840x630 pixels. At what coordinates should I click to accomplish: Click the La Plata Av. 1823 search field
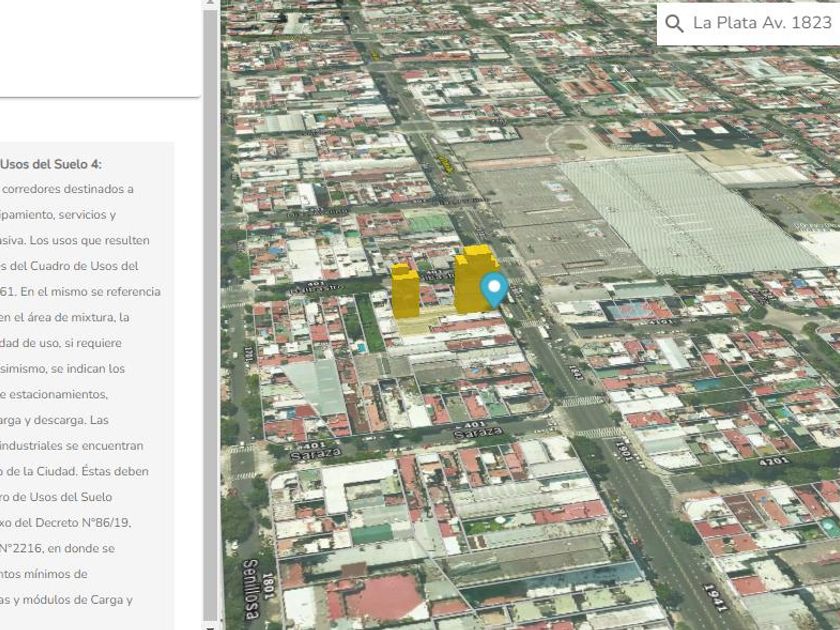748,23
